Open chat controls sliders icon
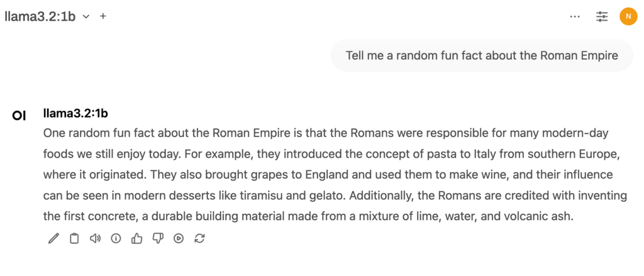The height and width of the screenshot is (276, 644). [x=602, y=17]
